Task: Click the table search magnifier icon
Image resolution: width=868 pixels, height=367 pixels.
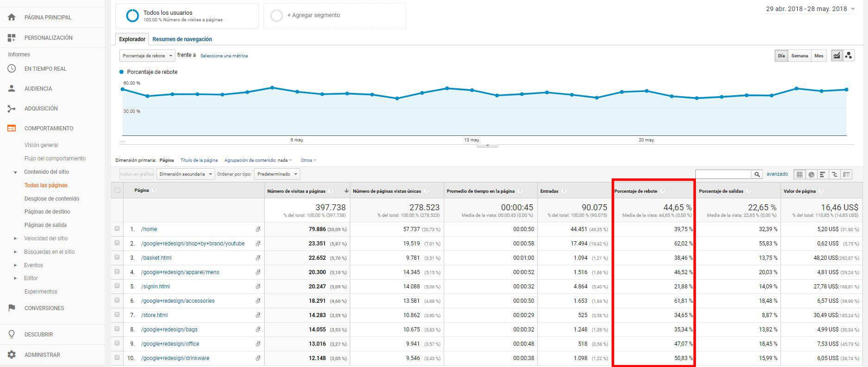Action: pyautogui.click(x=757, y=174)
